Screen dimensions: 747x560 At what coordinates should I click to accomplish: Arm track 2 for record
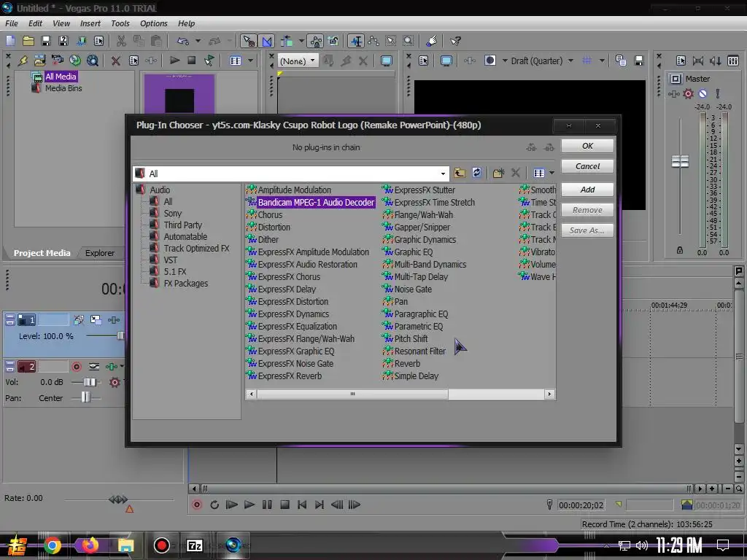click(76, 367)
